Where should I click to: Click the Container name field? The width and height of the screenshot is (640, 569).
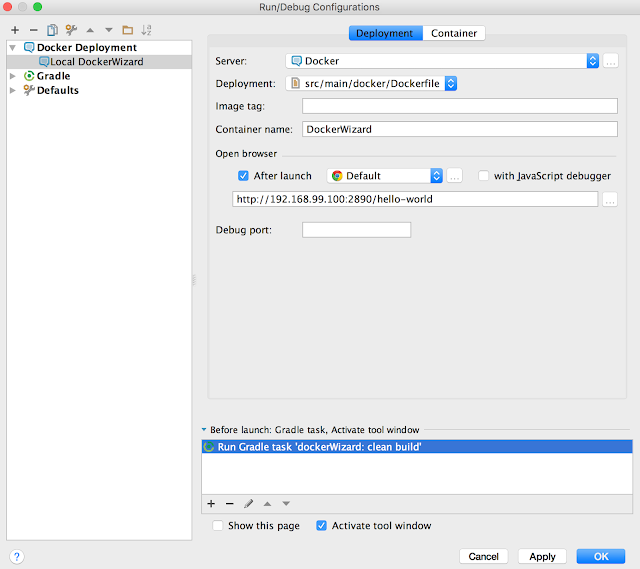point(460,129)
